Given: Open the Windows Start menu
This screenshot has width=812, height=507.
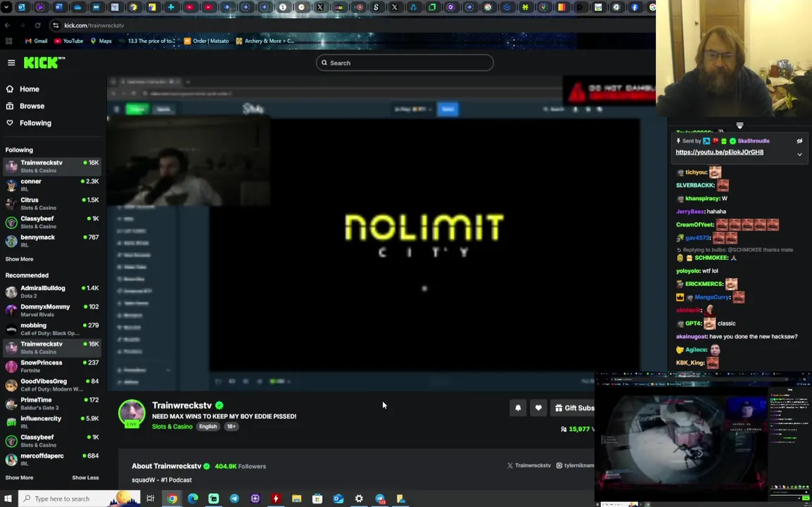Looking at the screenshot, I should point(8,499).
